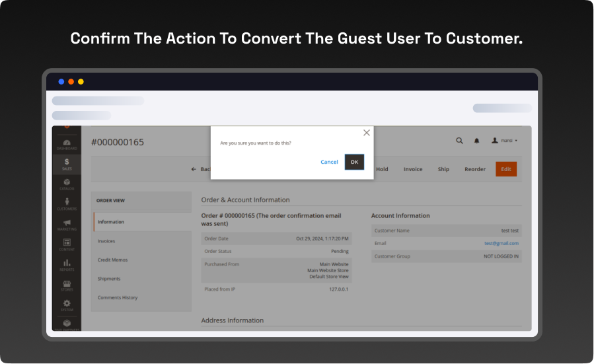View the Reports sidebar section
Viewport: 594px width, 364px height.
pos(67,265)
